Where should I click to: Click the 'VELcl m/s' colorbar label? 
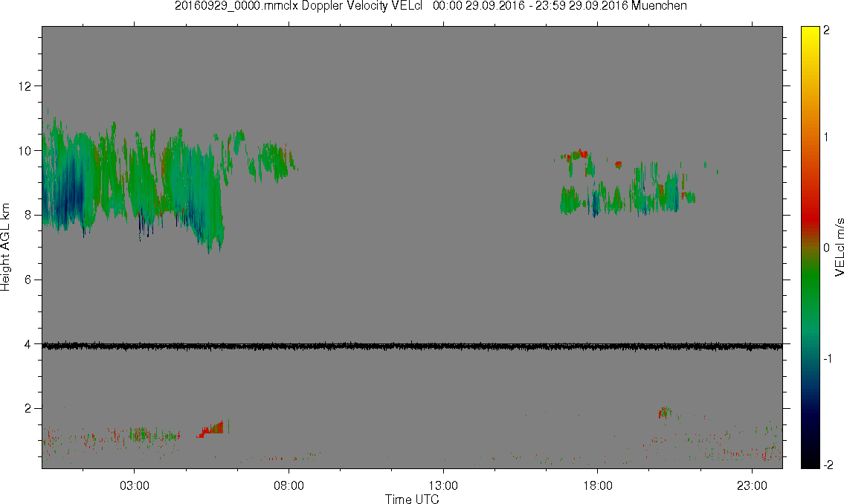coord(839,247)
